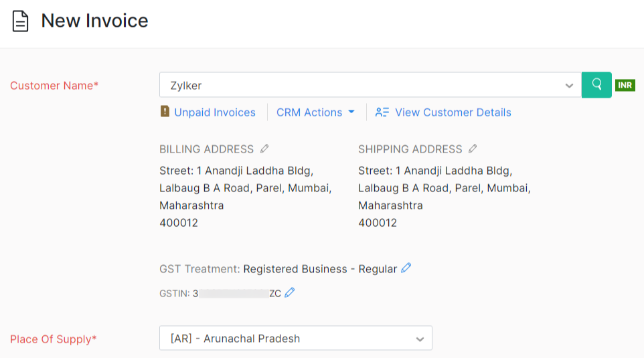Edit GST Treatment using the pencil icon
Image resolution: width=644 pixels, height=358 pixels.
[x=406, y=268]
